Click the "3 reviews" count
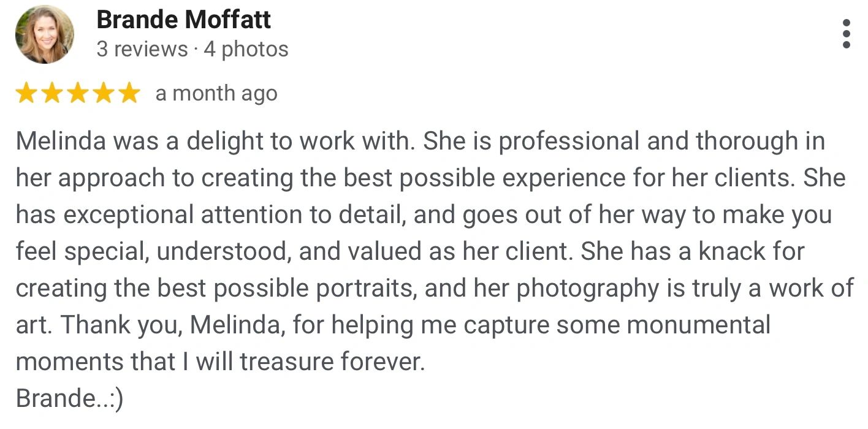Image resolution: width=868 pixels, height=429 pixels. (142, 49)
